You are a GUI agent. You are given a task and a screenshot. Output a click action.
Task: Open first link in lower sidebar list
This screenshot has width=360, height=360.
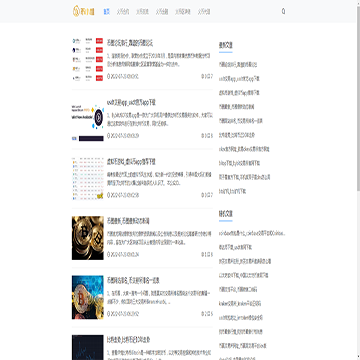[x=252, y=233]
